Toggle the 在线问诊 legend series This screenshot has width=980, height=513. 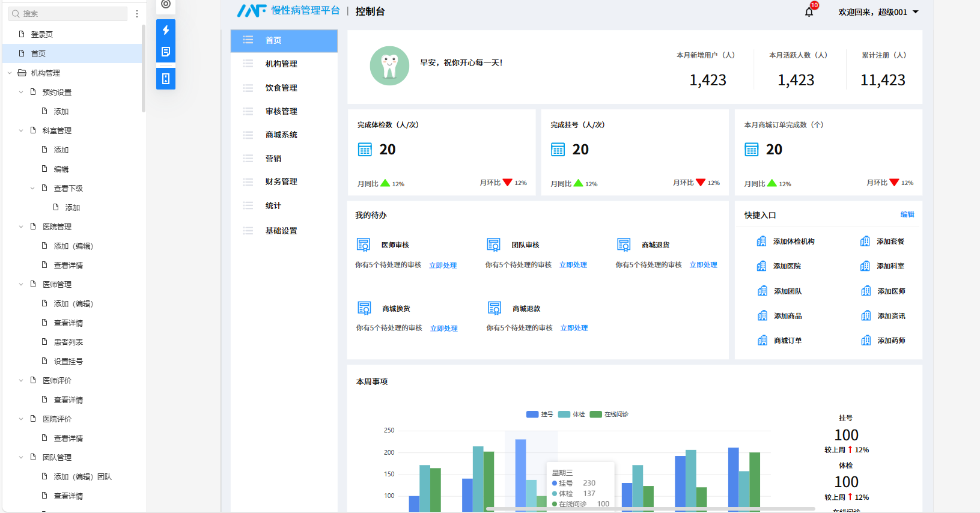pos(609,414)
